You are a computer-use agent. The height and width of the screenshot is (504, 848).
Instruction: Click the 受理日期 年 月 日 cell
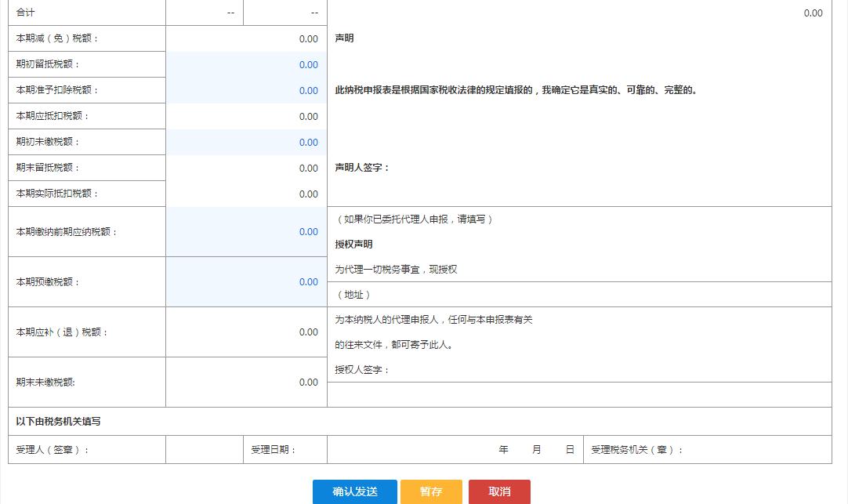coord(455,450)
